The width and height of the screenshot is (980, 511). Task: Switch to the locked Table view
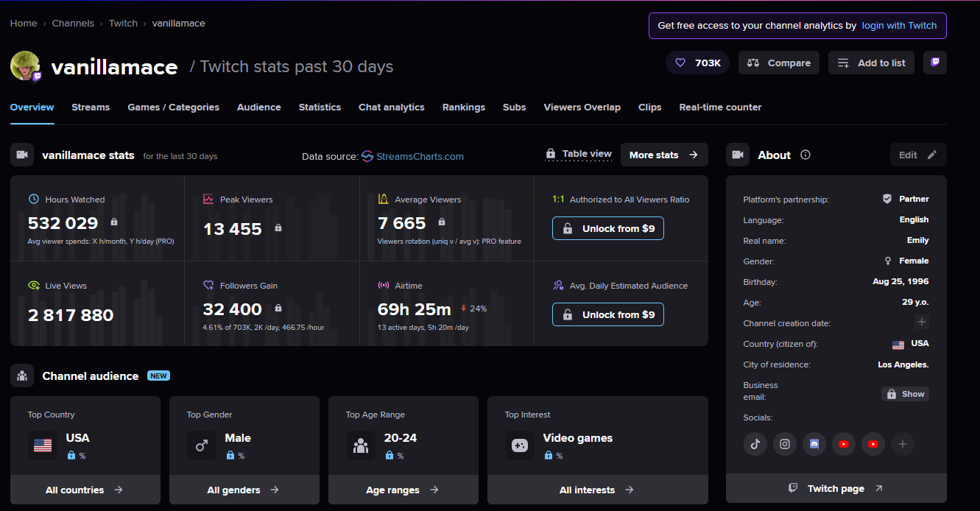[x=579, y=154]
